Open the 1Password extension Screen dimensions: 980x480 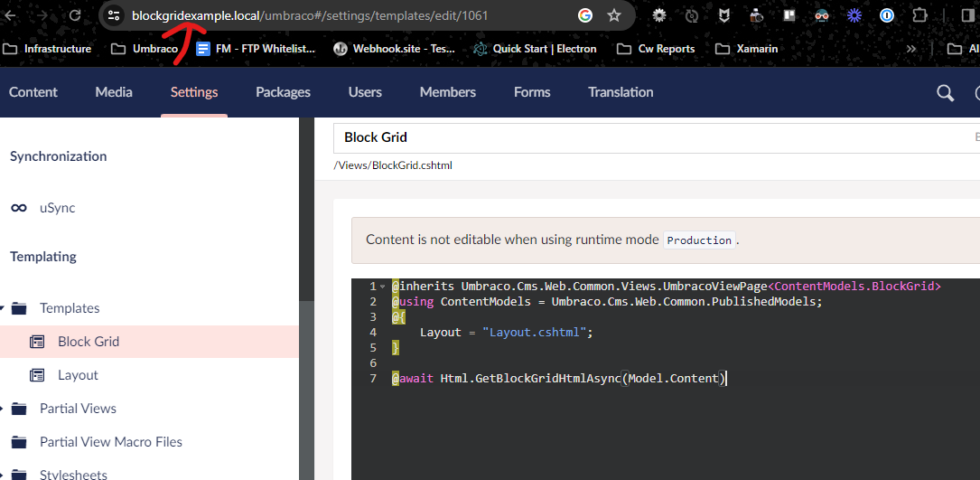tap(886, 15)
